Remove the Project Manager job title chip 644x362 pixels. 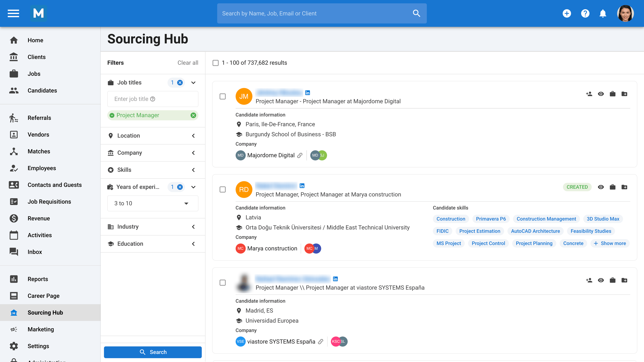[193, 115]
